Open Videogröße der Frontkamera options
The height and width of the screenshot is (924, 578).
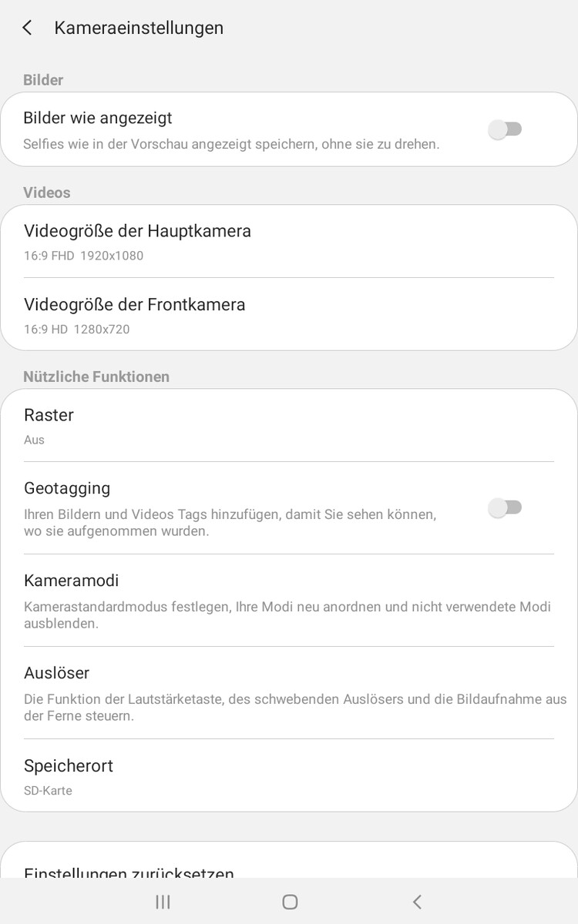click(x=135, y=305)
